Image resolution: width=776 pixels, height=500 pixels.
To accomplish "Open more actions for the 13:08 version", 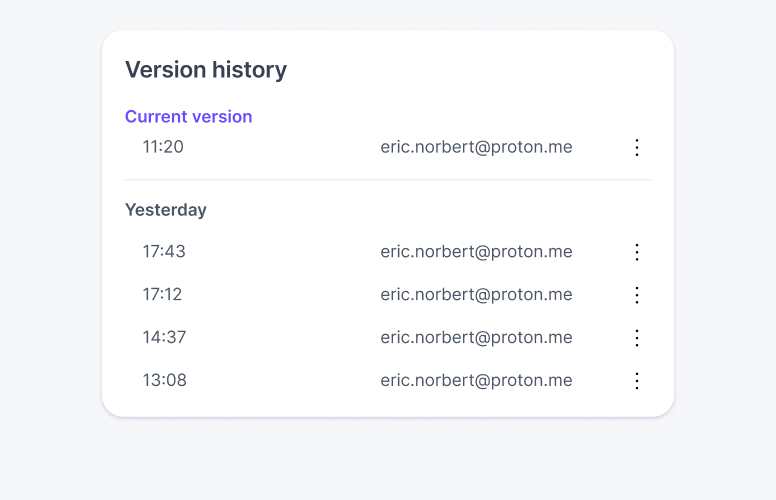I will pos(637,381).
